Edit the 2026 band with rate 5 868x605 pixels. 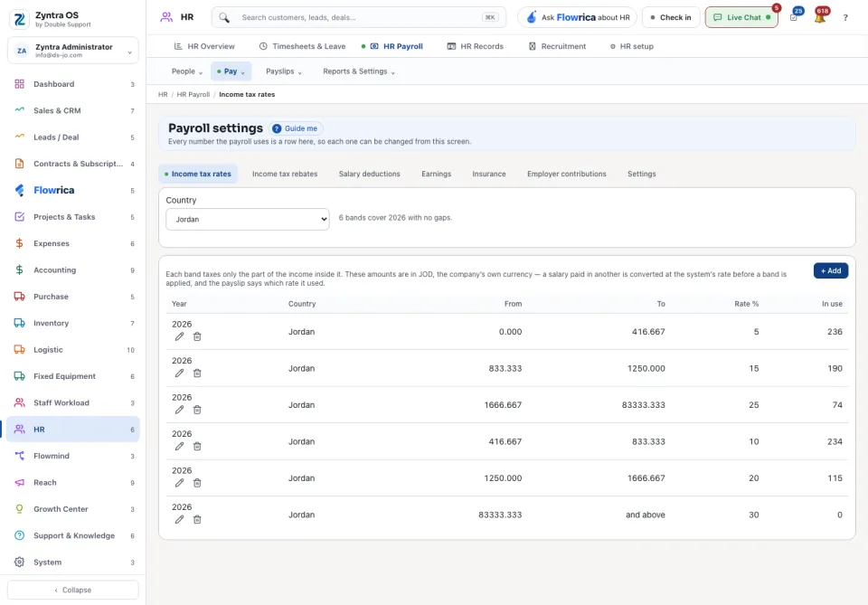point(179,336)
